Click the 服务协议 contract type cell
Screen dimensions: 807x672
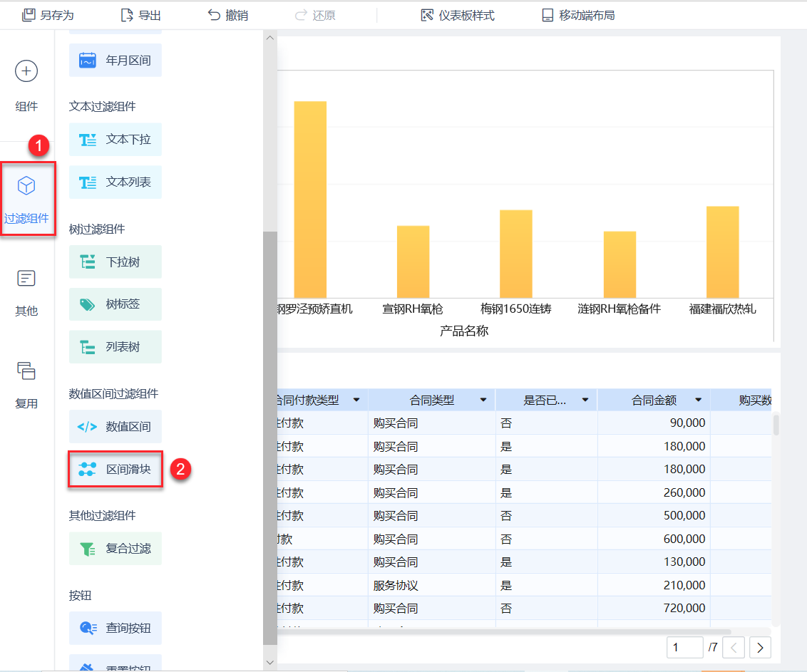click(x=432, y=585)
